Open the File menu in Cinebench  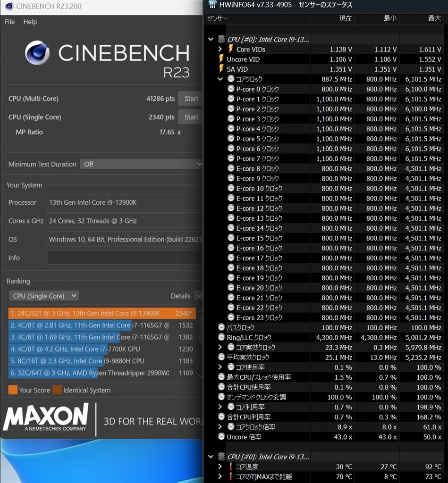click(9, 22)
